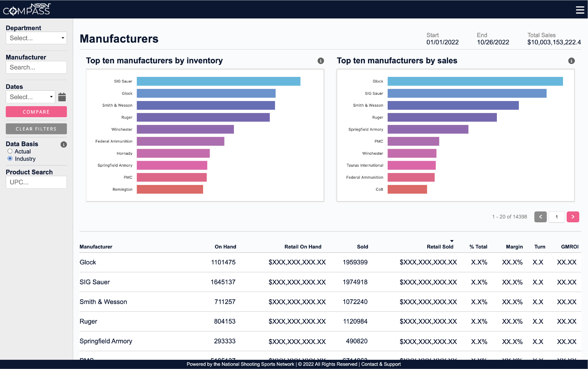Click Glock bar in sales chart
This screenshot has width=588, height=369.
pos(475,81)
